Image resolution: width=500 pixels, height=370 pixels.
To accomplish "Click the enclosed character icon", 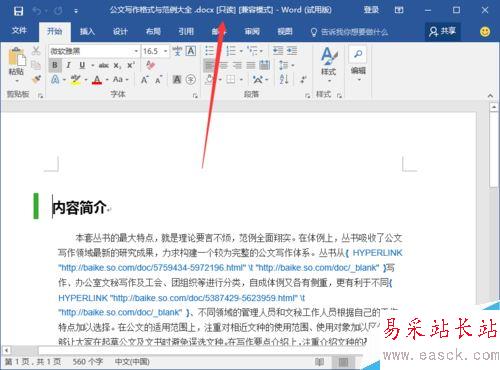I will pyautogui.click(x=190, y=79).
